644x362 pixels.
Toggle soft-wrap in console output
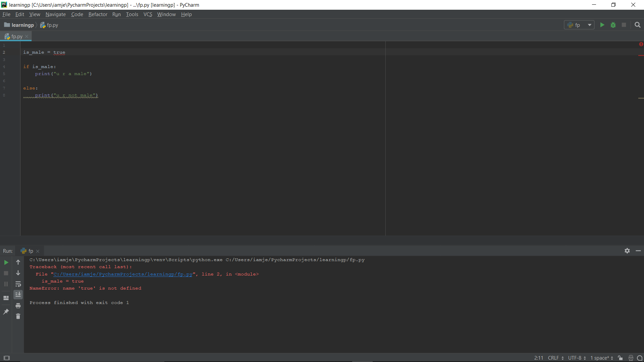pyautogui.click(x=18, y=284)
